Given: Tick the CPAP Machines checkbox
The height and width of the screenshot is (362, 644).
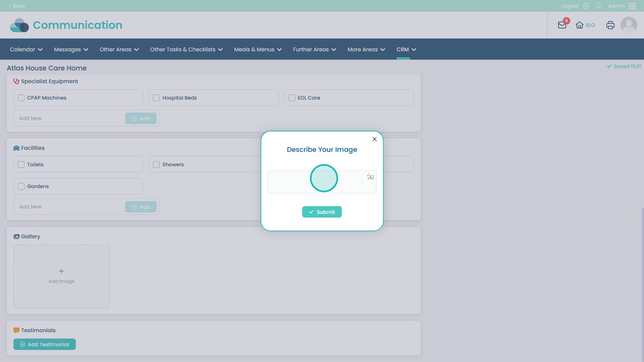Looking at the screenshot, I should point(21,98).
